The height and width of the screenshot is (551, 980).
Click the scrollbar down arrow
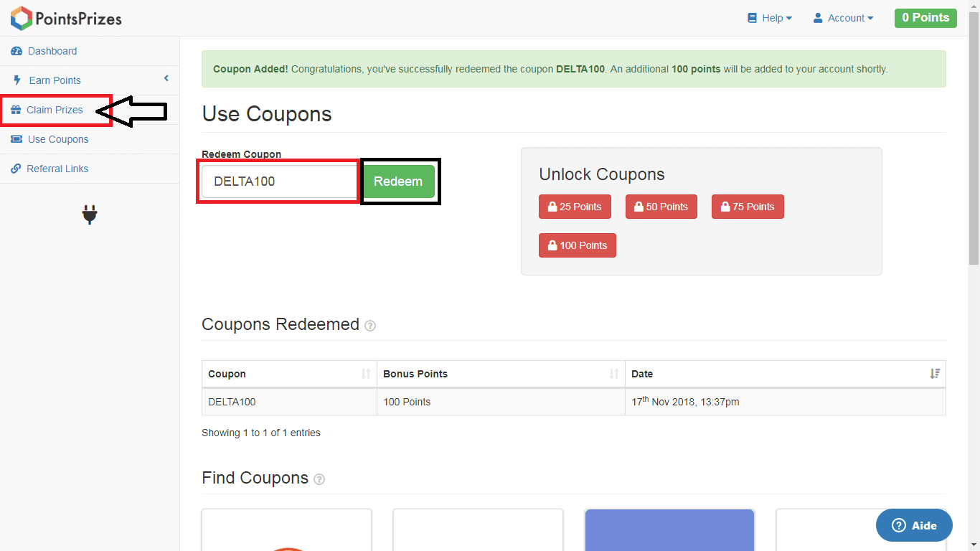(x=974, y=545)
